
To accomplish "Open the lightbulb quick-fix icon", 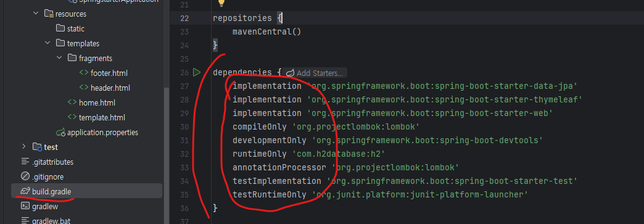I will [221, 3].
